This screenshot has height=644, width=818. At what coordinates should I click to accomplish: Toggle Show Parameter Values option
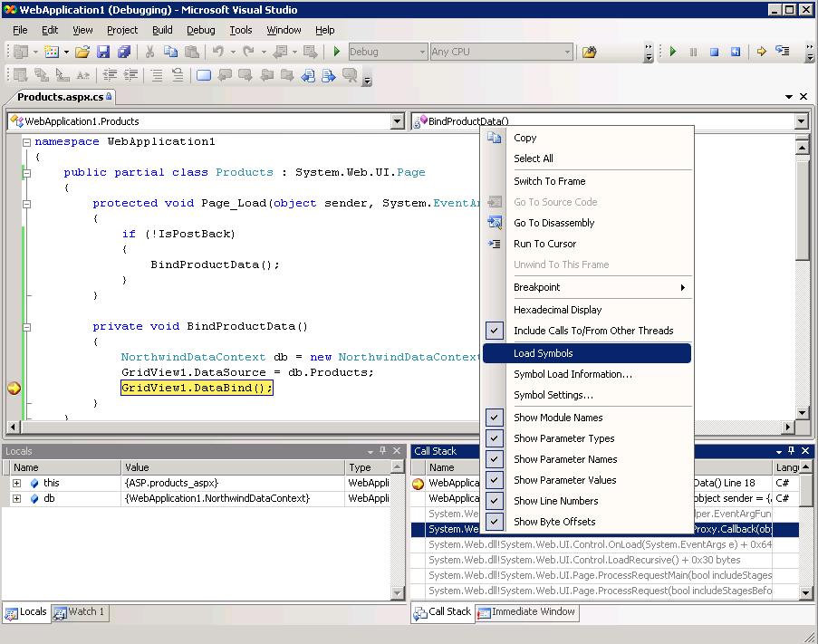click(587, 480)
